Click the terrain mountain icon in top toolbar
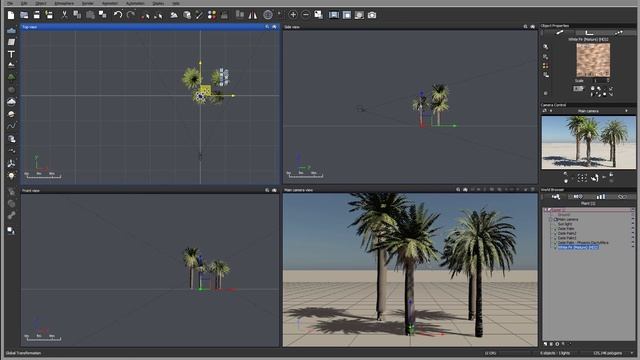 [174, 15]
